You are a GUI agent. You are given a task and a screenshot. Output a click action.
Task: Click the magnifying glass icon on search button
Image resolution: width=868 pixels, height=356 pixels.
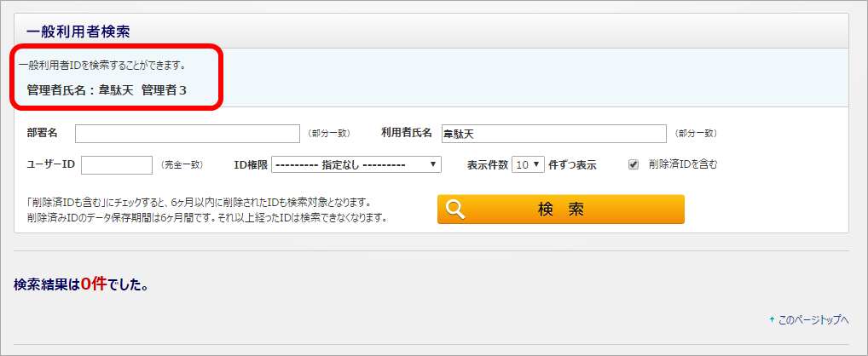pos(456,210)
